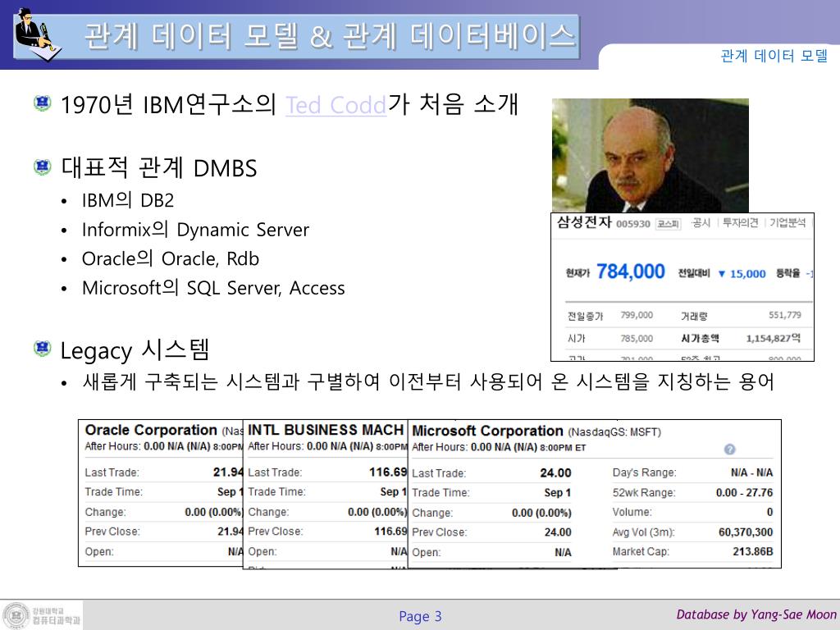Click the 코스피 badge next to 005930
Image resolution: width=840 pixels, height=630 pixels.
(x=668, y=224)
